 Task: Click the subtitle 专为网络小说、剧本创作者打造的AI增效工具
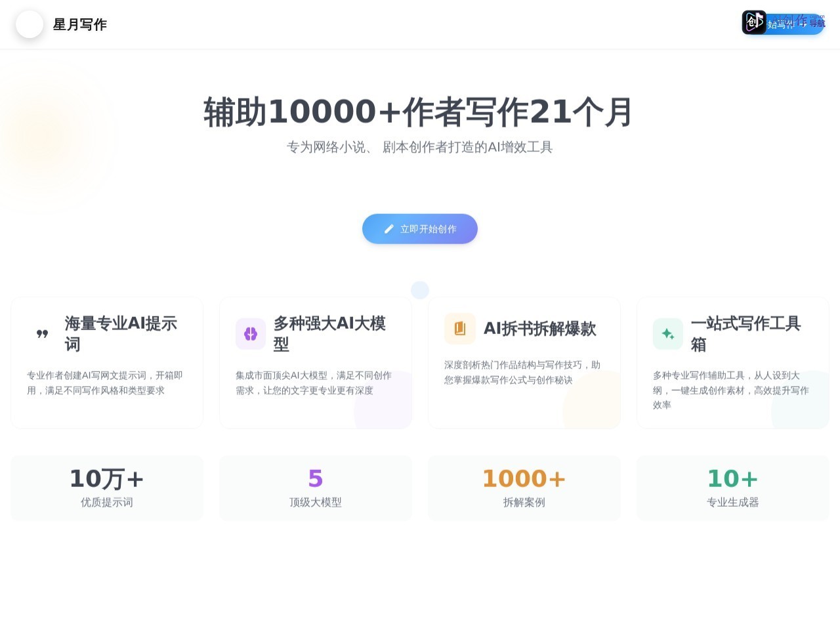pos(420,147)
